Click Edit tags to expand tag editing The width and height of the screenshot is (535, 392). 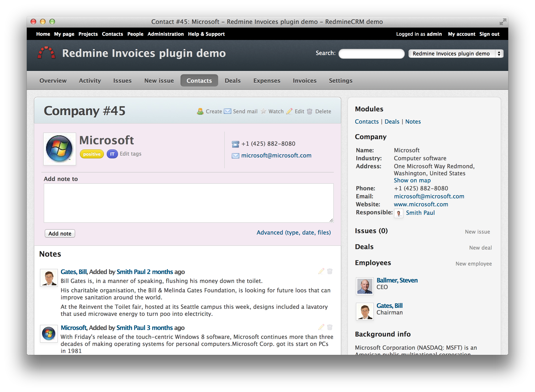(130, 153)
